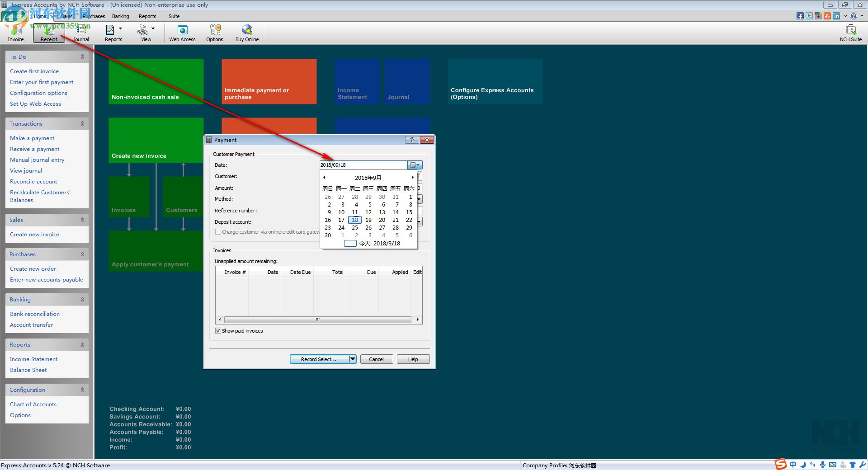Viewport: 868px width, 470px height.
Task: Check Charge customer via online credit card
Action: (218, 232)
